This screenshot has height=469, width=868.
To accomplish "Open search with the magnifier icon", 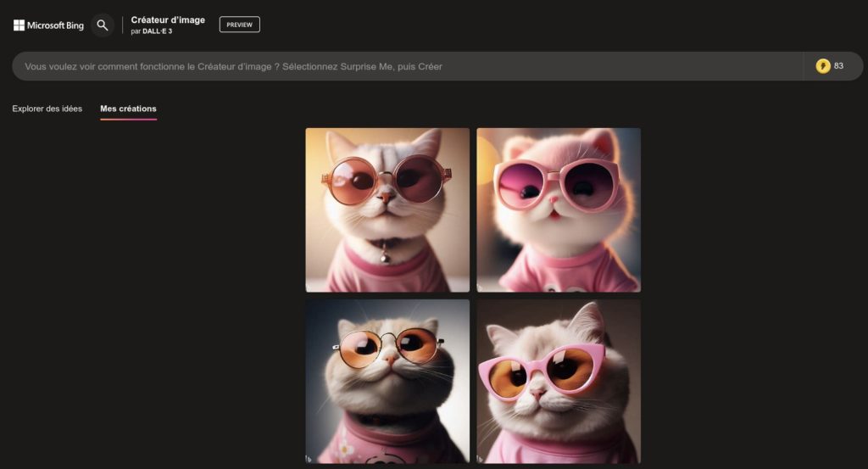I will [x=103, y=25].
